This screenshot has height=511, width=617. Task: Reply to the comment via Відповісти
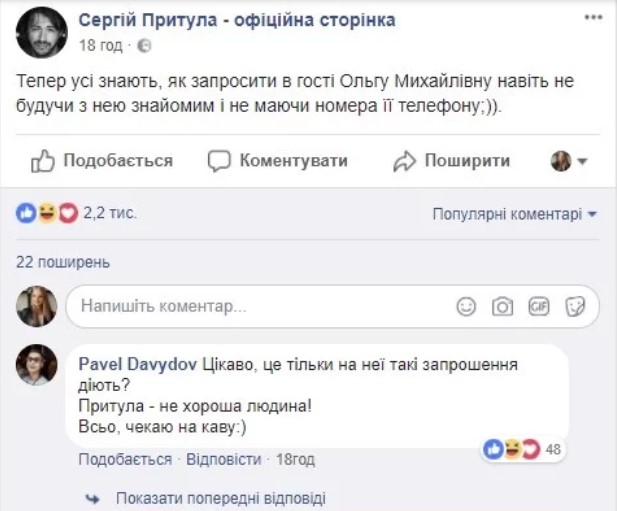pyautogui.click(x=224, y=459)
